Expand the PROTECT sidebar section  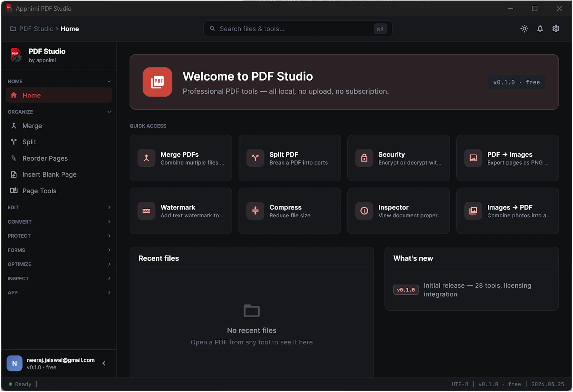pos(109,236)
